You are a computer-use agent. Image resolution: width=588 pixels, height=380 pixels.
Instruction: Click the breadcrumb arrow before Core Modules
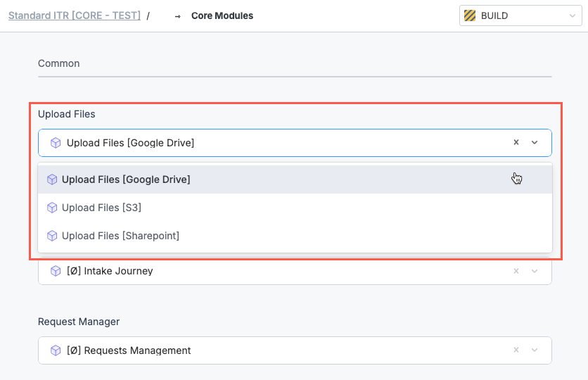[178, 16]
